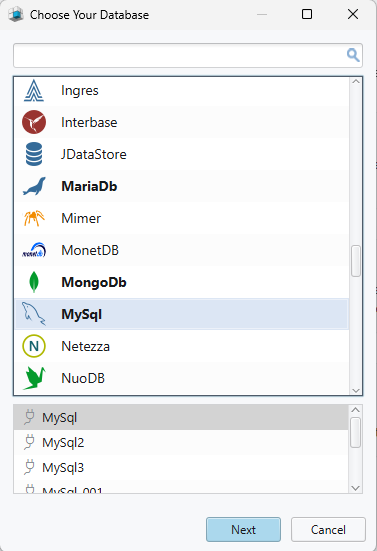Click the Netezza N circle icon
The width and height of the screenshot is (377, 551).
click(x=34, y=346)
